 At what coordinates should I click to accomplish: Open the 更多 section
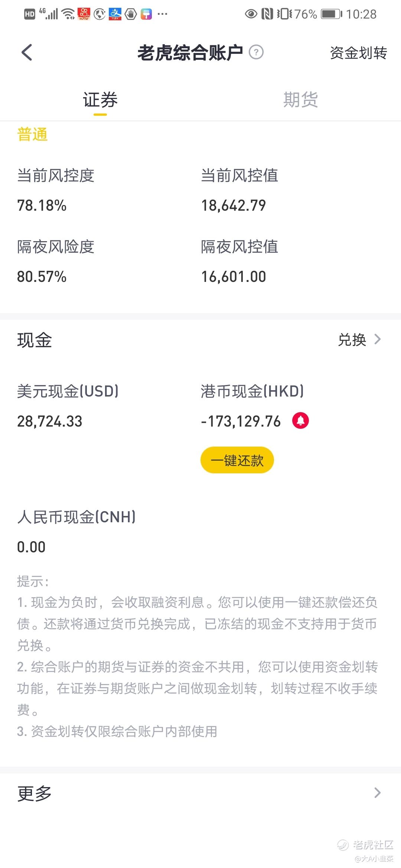tap(200, 793)
